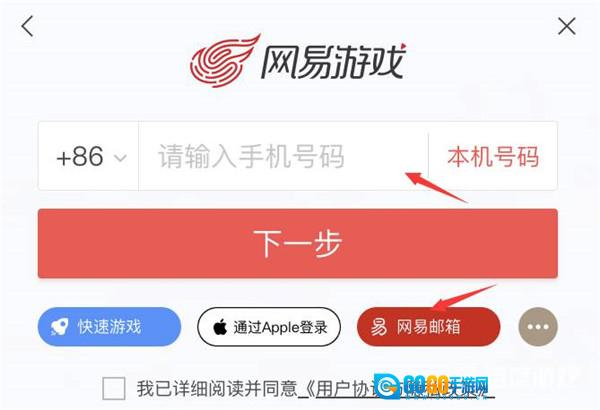Start 快速游戏 quick game login

coord(109,327)
